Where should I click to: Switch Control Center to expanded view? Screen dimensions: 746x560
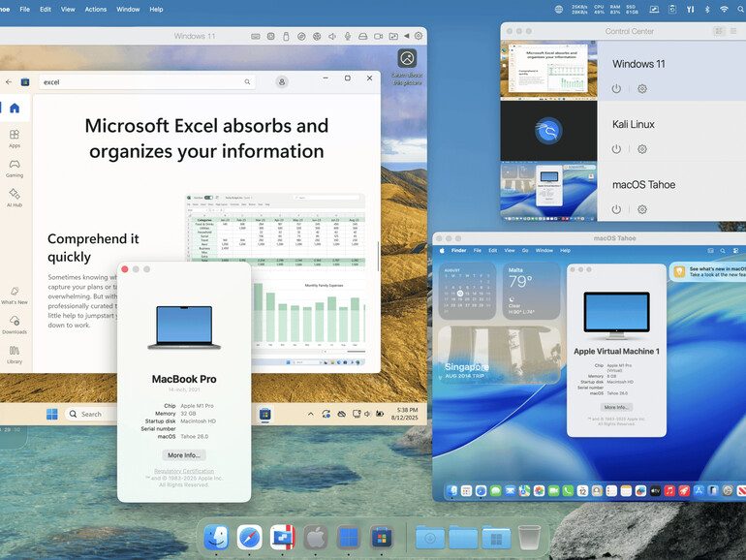[x=719, y=31]
